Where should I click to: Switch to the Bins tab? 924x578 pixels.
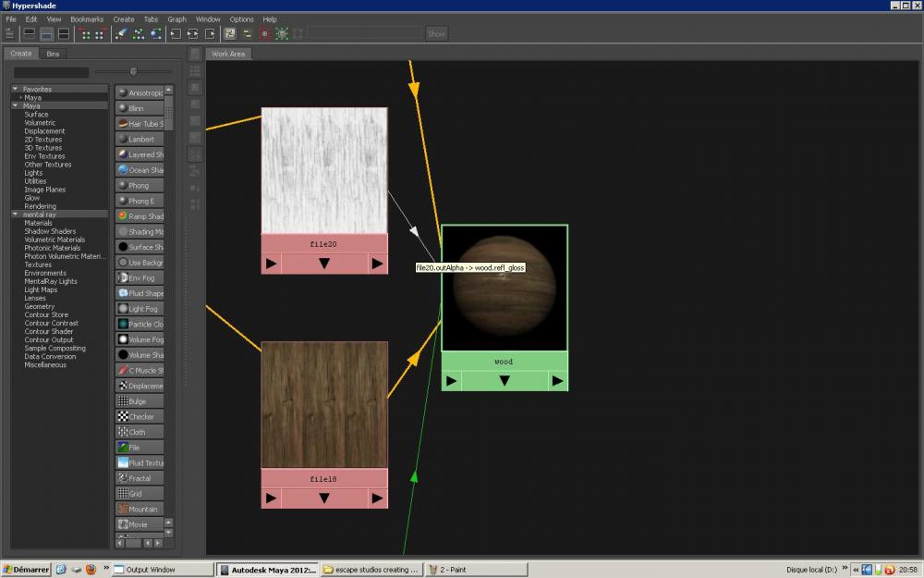53,54
